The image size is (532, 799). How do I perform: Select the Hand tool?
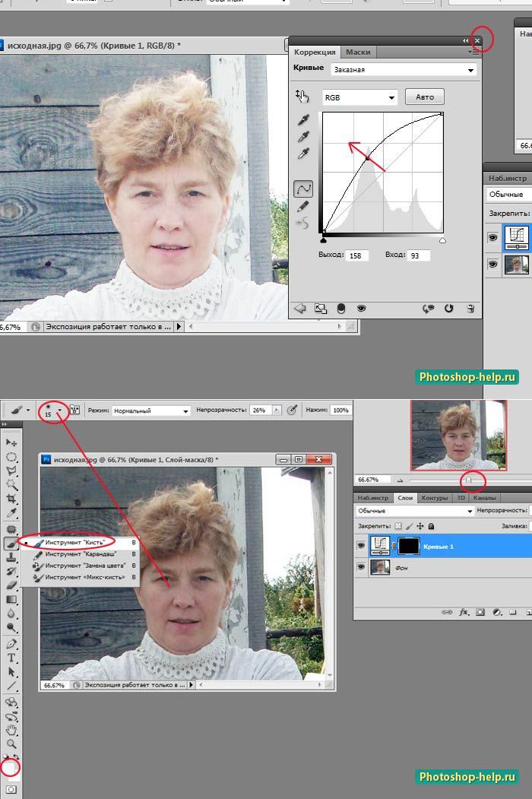(x=11, y=731)
